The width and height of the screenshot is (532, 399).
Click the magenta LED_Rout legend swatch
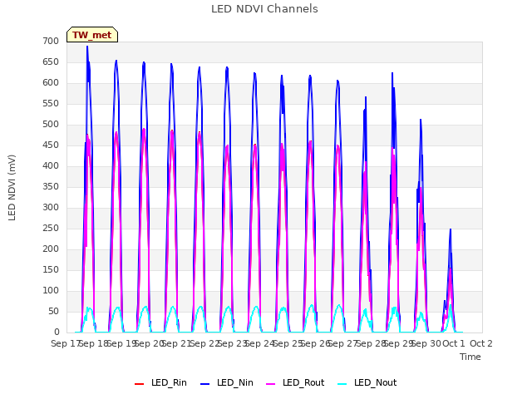pyautogui.click(x=271, y=384)
